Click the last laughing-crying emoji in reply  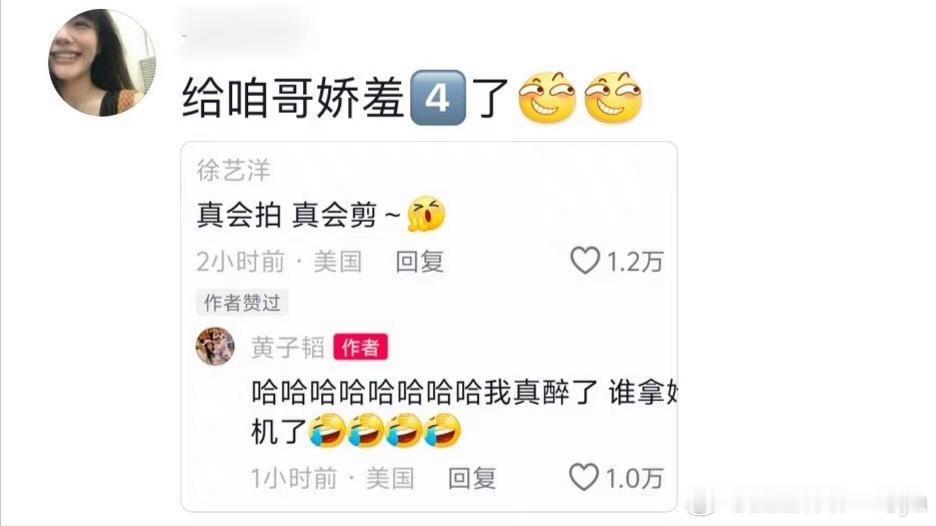[x=442, y=430]
